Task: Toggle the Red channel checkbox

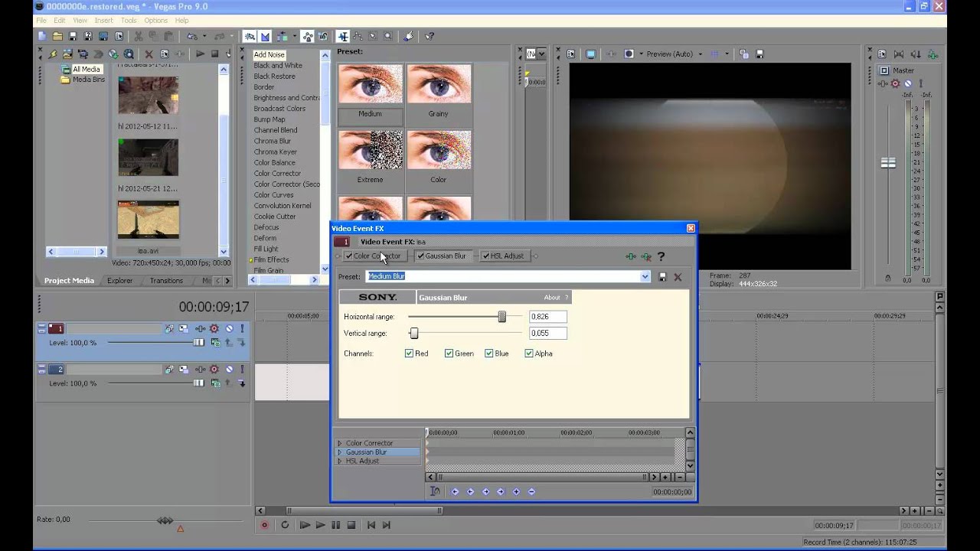Action: tap(410, 354)
